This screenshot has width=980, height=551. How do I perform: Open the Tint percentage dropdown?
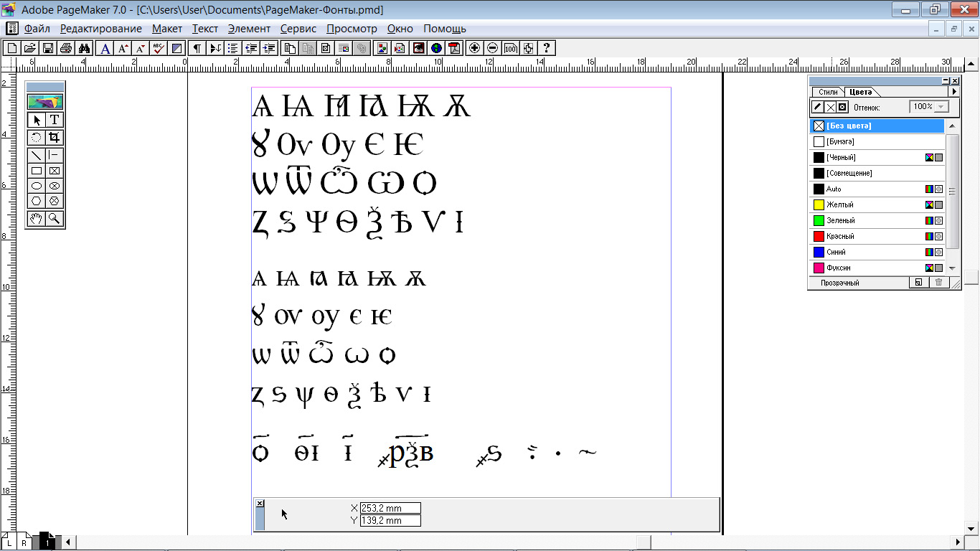coord(941,107)
